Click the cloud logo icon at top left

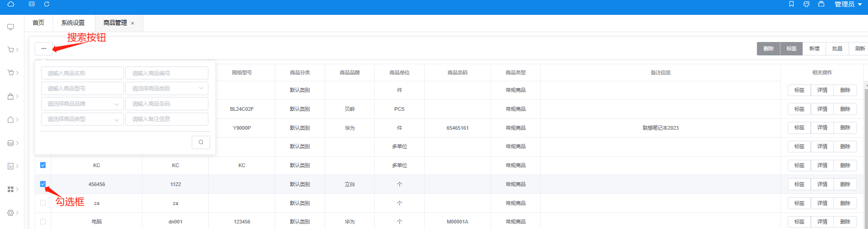11,4
